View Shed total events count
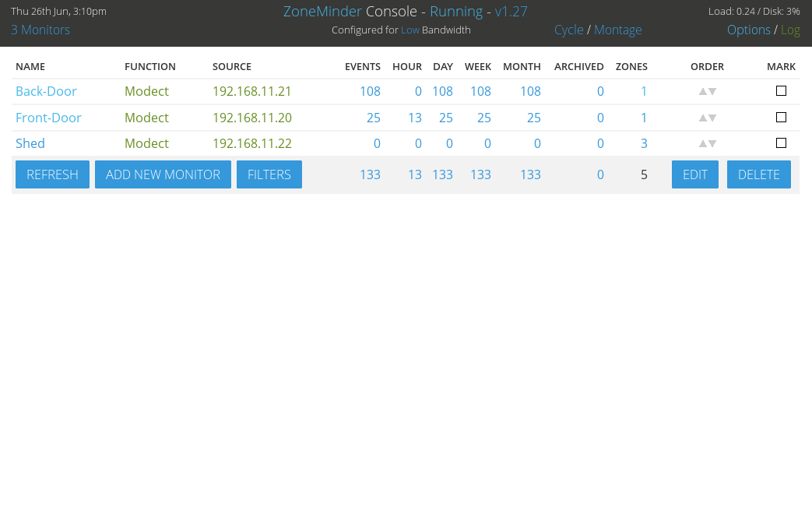812x507 pixels. point(377,143)
